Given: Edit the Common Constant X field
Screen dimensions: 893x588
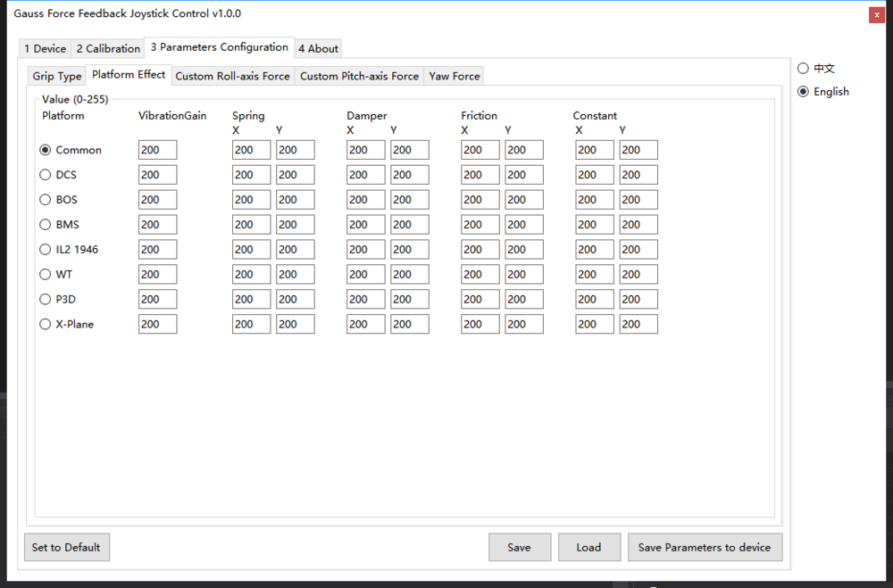Looking at the screenshot, I should pos(595,150).
